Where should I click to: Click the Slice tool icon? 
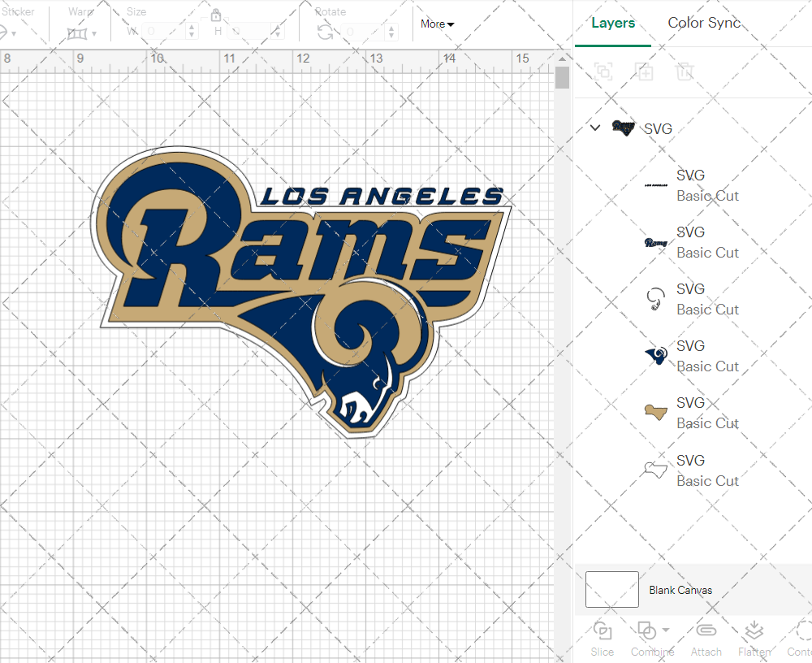click(x=603, y=631)
